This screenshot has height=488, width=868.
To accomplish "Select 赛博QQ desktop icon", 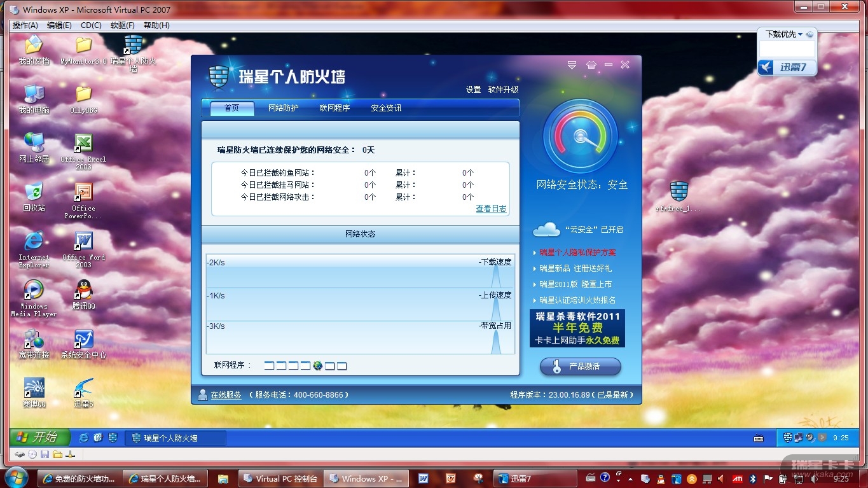I will [x=34, y=393].
